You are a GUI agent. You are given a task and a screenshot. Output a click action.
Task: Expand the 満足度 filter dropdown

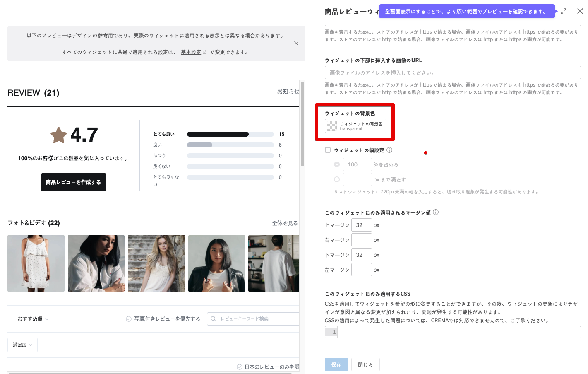click(22, 345)
